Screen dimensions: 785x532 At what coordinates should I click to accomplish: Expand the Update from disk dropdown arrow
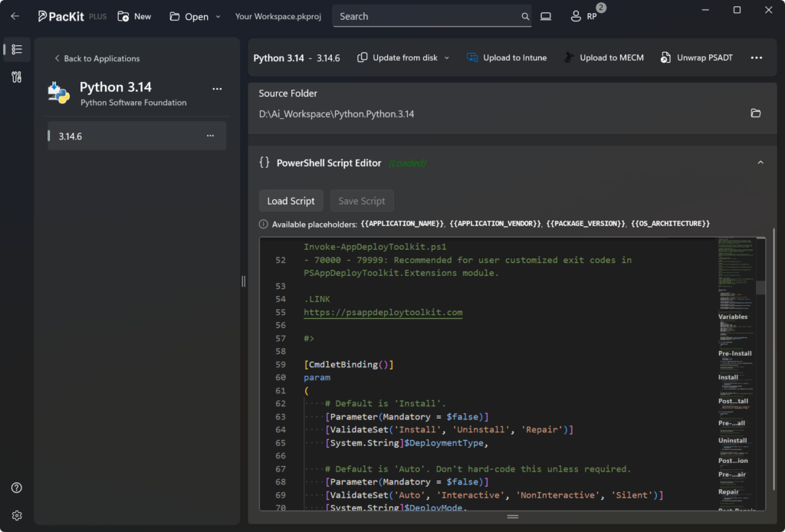tap(447, 57)
